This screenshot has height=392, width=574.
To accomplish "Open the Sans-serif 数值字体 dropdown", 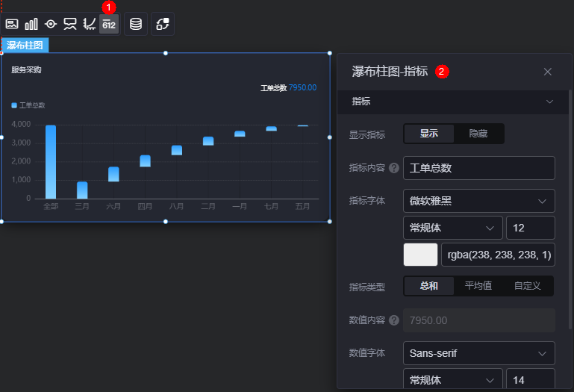I will (x=478, y=353).
